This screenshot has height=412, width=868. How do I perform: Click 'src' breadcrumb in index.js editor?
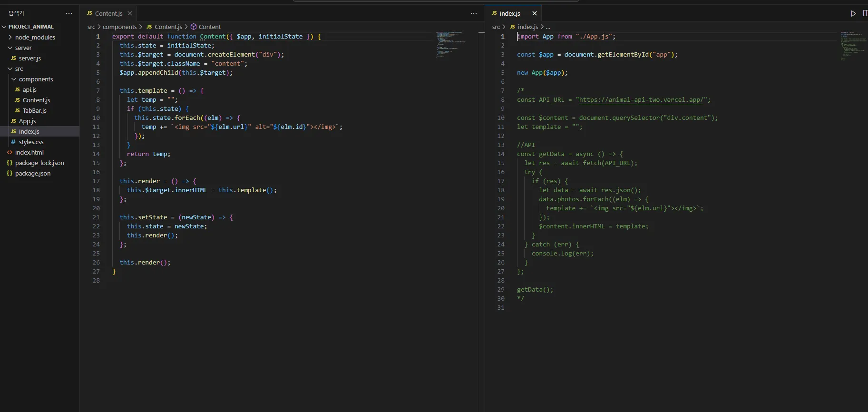coord(496,27)
